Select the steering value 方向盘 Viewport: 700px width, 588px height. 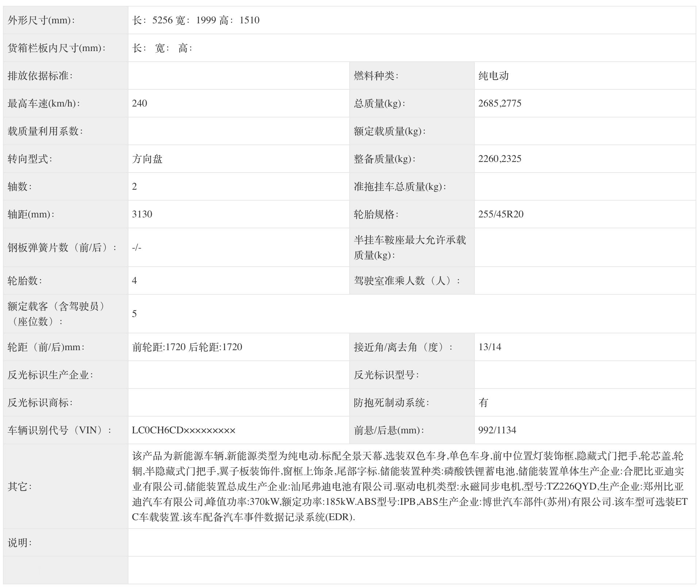147,159
